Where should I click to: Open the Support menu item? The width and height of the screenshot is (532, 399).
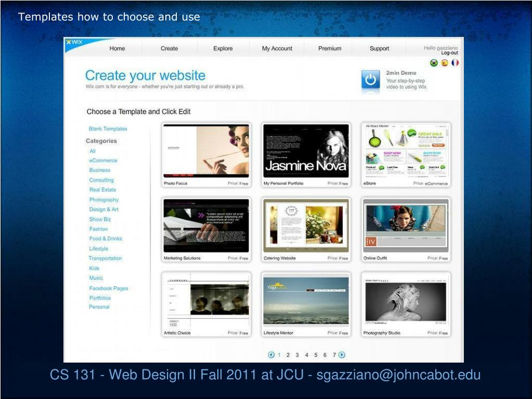(379, 48)
